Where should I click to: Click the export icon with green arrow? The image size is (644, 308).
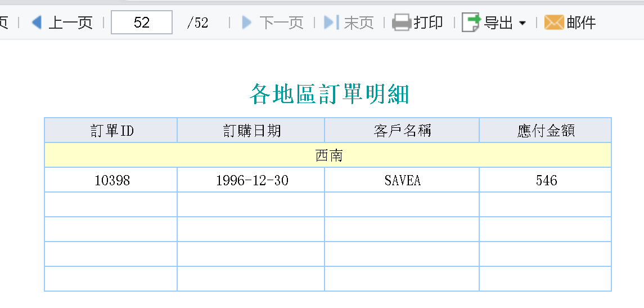click(471, 23)
